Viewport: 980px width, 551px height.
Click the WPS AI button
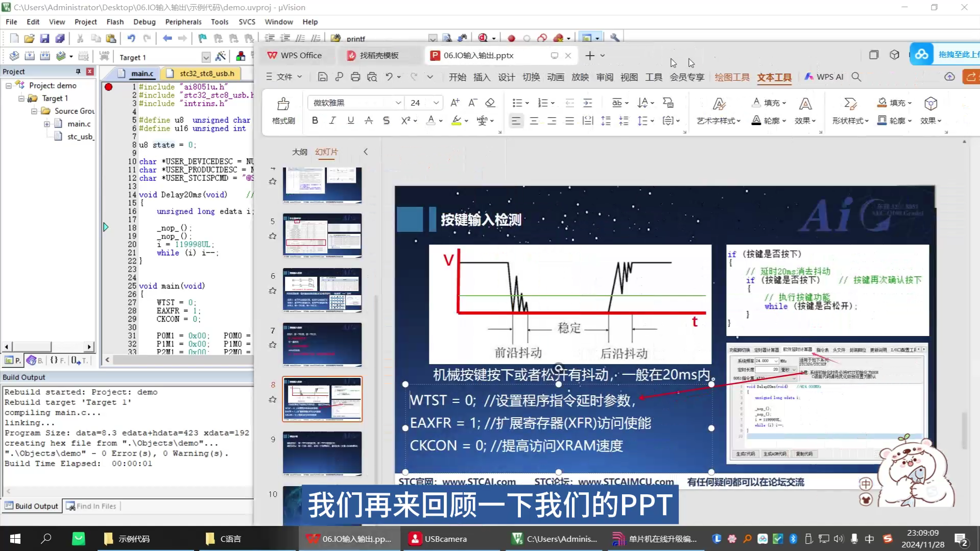(x=824, y=77)
